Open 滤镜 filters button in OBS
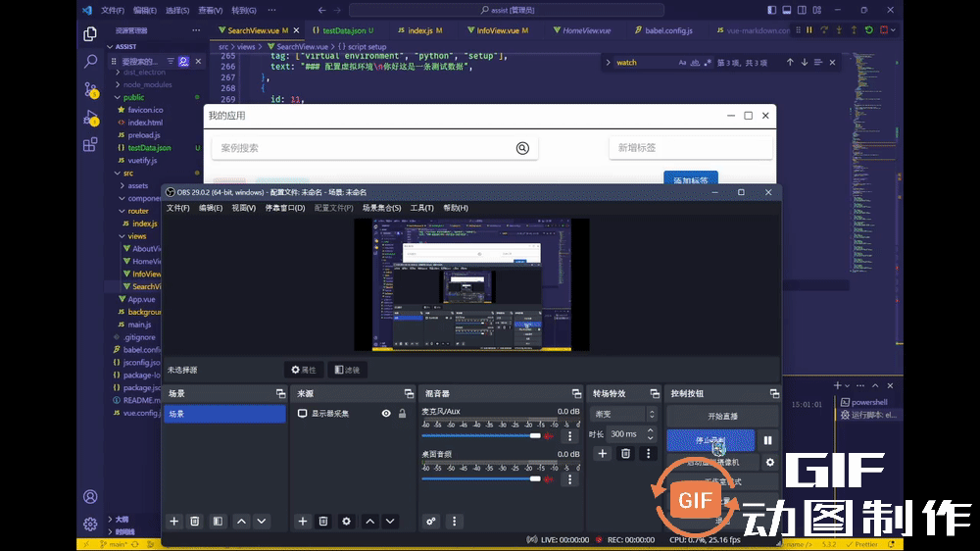The width and height of the screenshot is (980, 551). tap(347, 370)
